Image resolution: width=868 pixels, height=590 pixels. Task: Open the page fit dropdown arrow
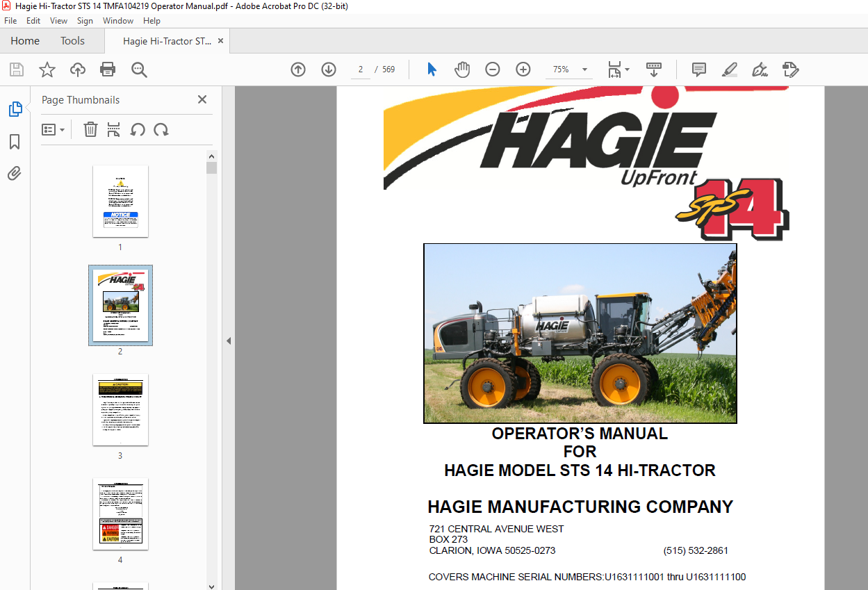[x=627, y=69]
